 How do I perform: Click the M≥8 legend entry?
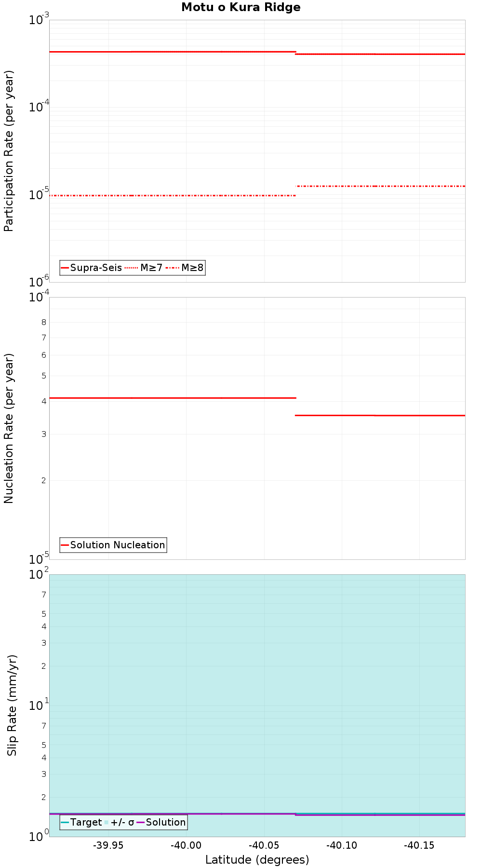coord(185,268)
